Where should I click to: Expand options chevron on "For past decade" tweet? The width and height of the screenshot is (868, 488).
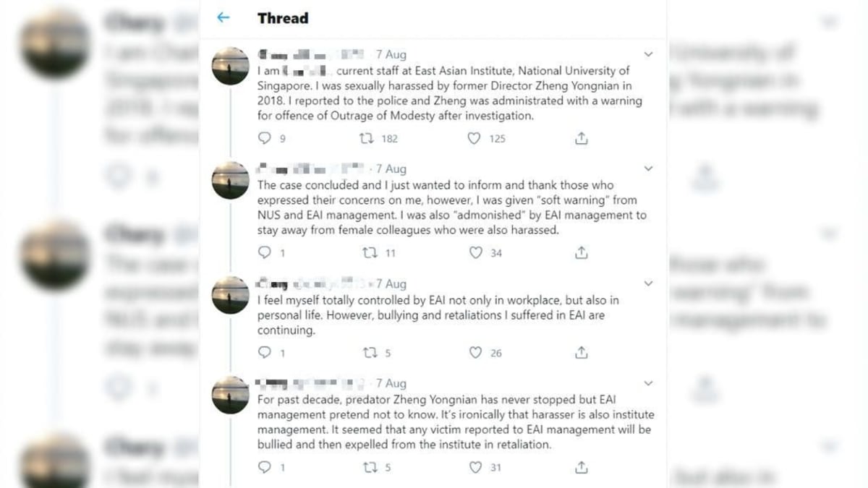point(648,383)
